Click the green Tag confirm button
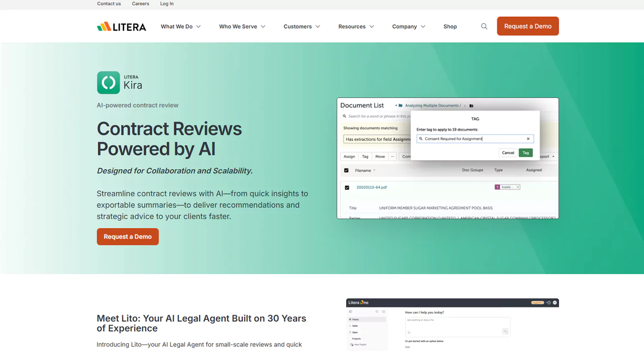The height and width of the screenshot is (351, 644). pyautogui.click(x=525, y=153)
